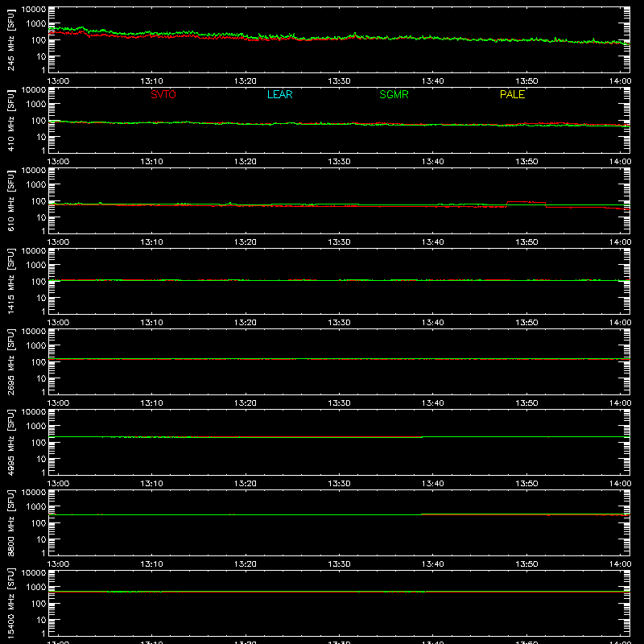Click the 610 MHz [SFU] axis title

click(10, 200)
